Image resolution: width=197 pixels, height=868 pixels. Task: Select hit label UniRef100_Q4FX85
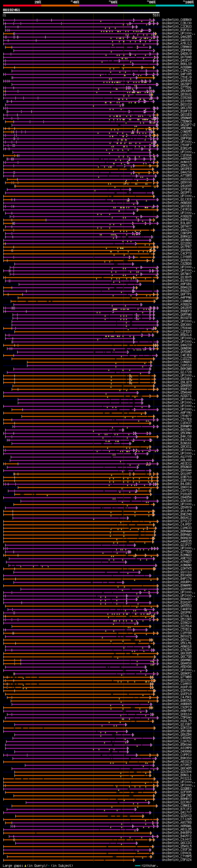click(177, 74)
